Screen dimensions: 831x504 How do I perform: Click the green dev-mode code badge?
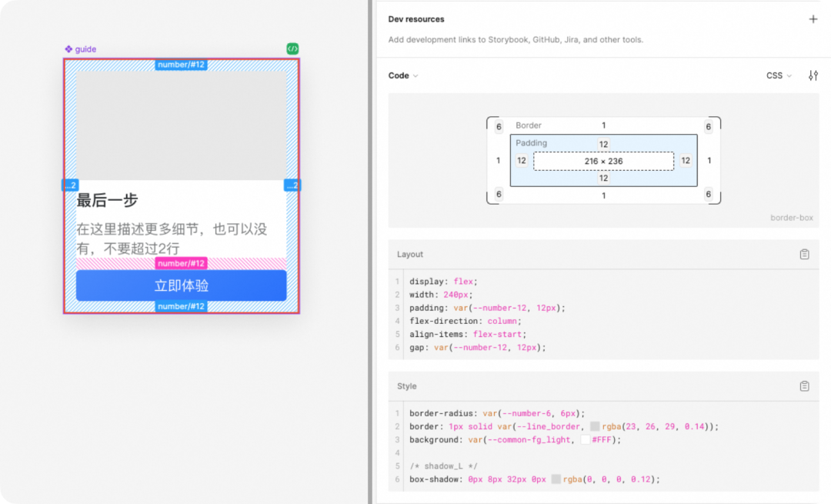click(292, 48)
